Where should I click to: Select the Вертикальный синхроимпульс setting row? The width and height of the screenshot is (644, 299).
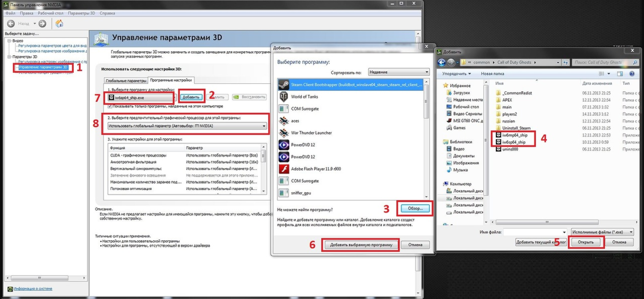184,169
